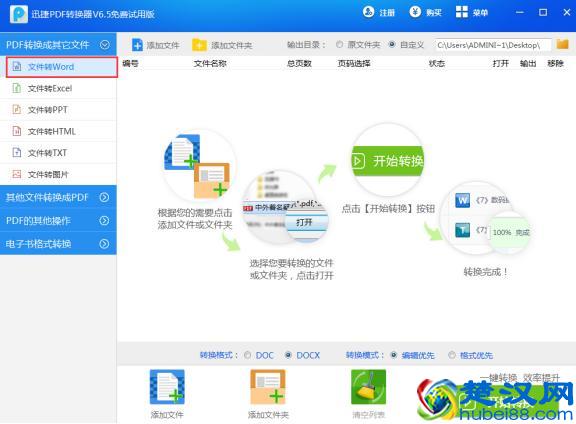Browse output folder via orange folder icon
This screenshot has height=424, width=576.
(562, 44)
